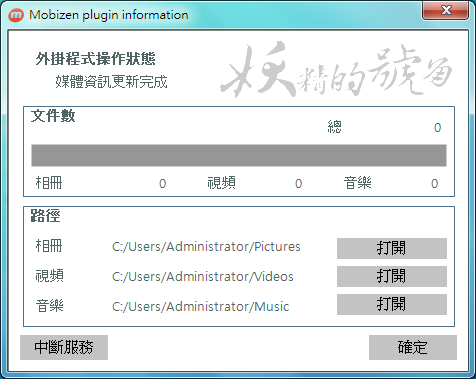The image size is (476, 379).
Task: Click the 音樂 label in 路徑 section
Action: point(50,306)
